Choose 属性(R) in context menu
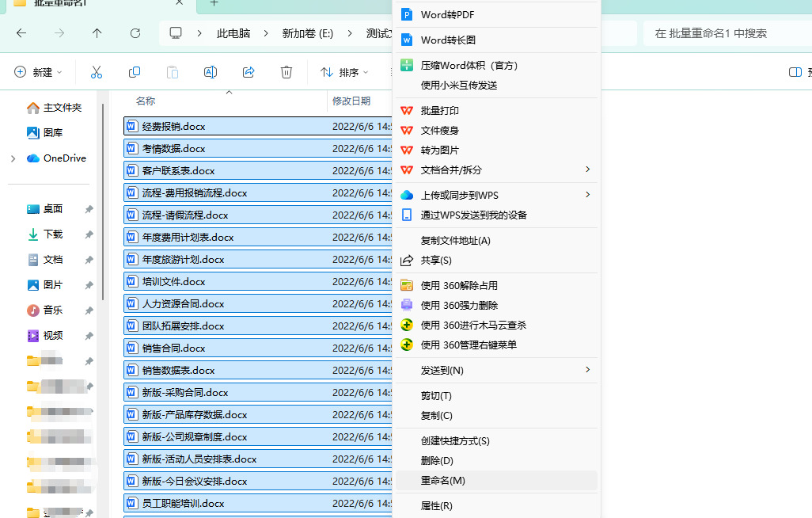812x518 pixels. (497, 505)
